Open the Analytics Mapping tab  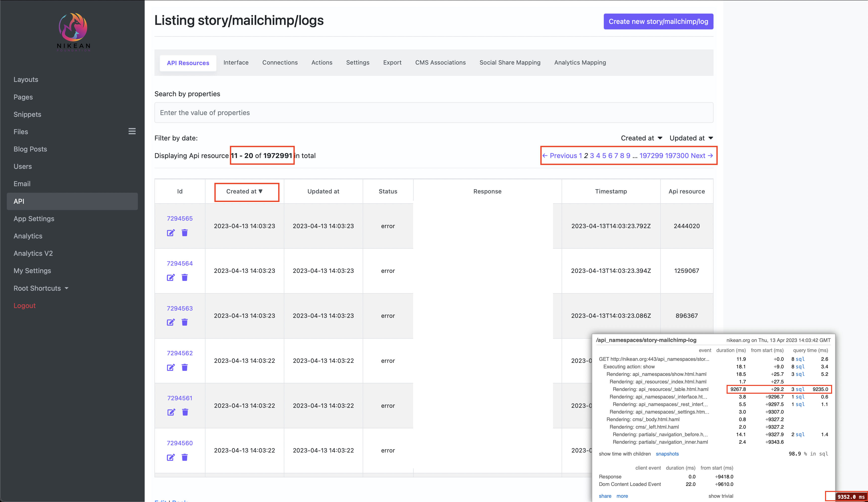(580, 62)
